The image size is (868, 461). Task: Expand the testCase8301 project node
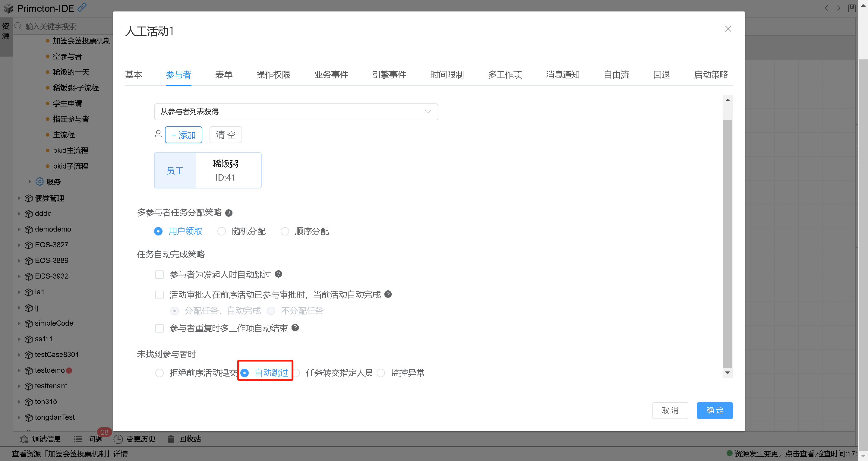click(19, 355)
